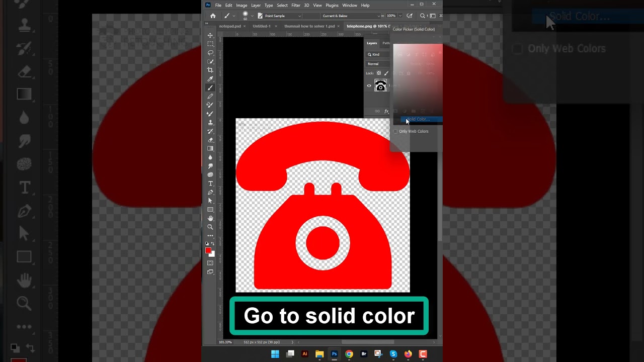Toggle lock image pixels brush icon
The image size is (644, 362).
point(386,73)
